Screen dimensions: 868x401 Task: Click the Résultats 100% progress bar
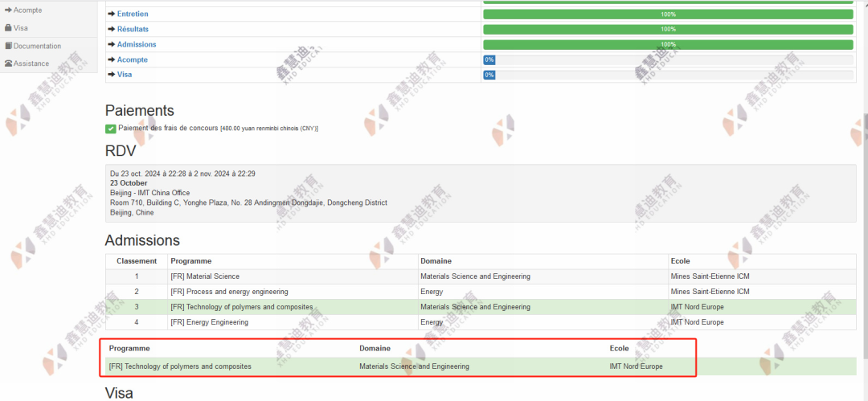click(x=668, y=29)
